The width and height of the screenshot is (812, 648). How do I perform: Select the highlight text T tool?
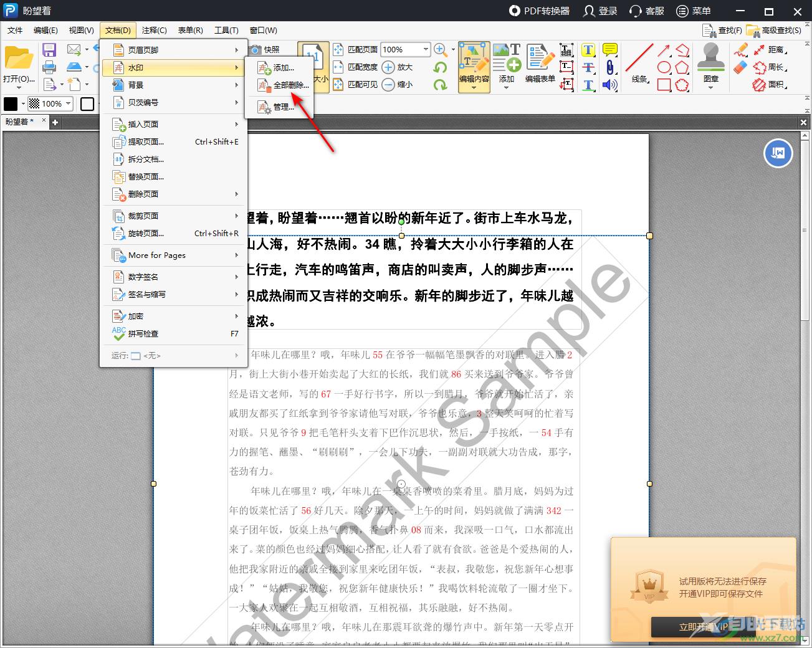coord(588,50)
